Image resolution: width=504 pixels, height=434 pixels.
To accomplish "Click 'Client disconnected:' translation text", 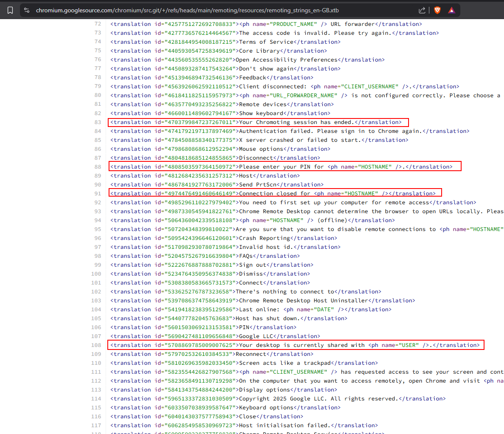I will [x=273, y=87].
